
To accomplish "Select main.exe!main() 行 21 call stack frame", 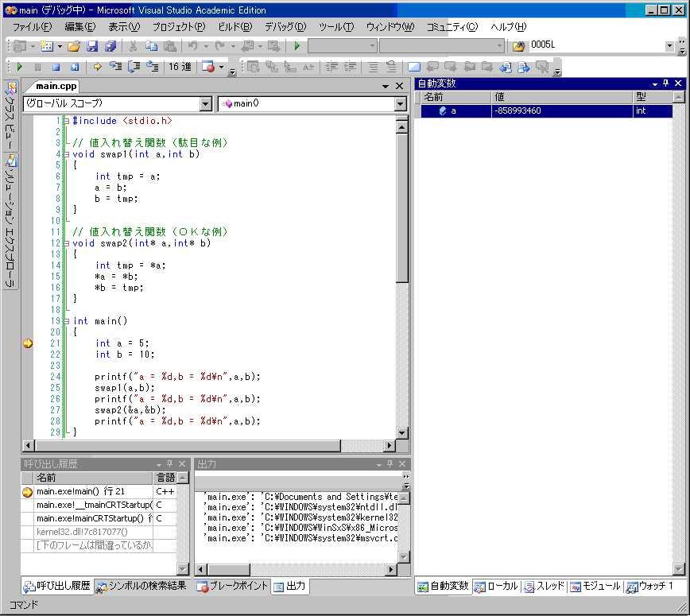I will point(99,492).
